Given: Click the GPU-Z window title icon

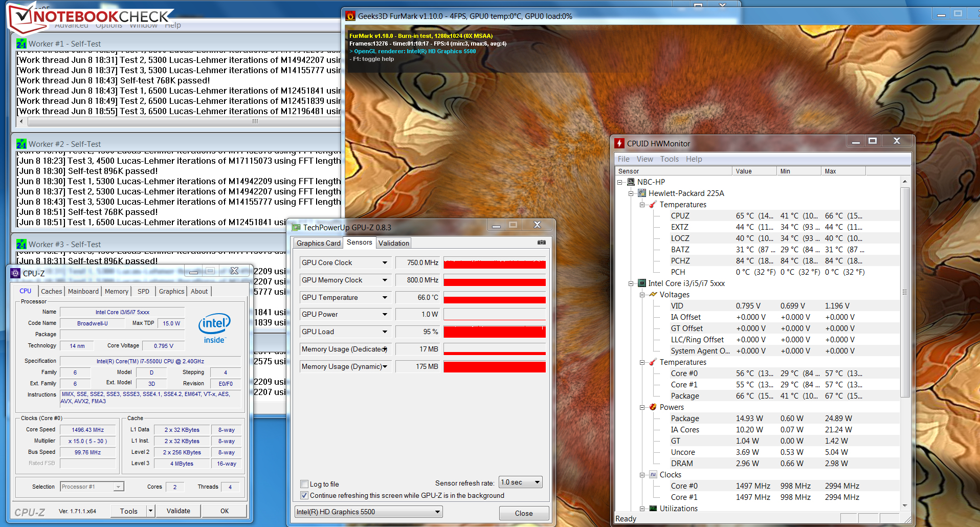Looking at the screenshot, I should (x=296, y=227).
